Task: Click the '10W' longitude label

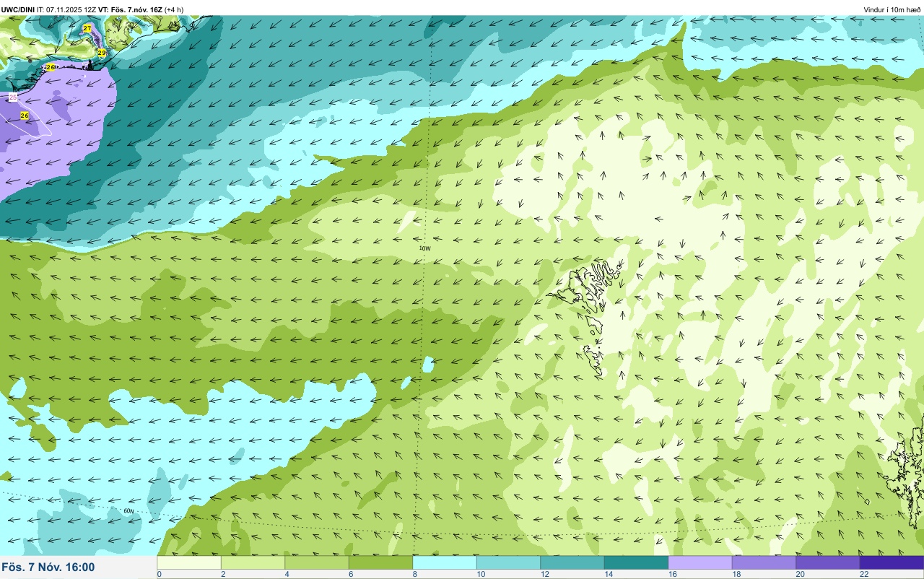Action: (424, 248)
